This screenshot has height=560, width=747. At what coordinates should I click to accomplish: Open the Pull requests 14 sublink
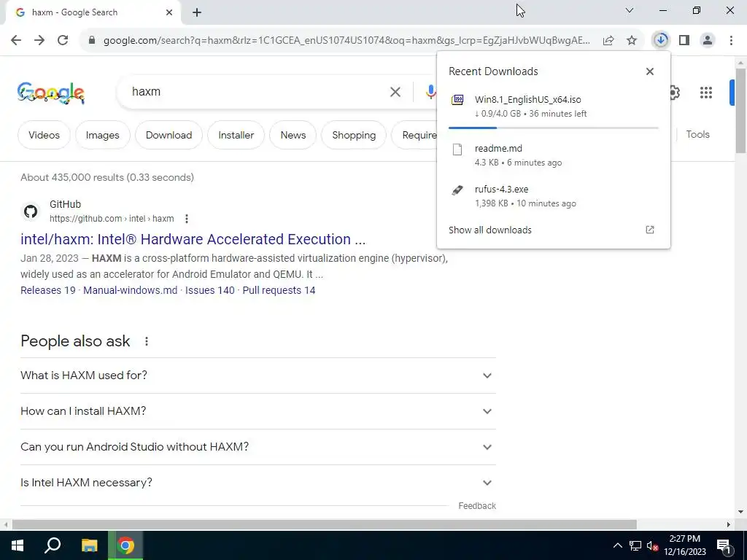click(279, 290)
